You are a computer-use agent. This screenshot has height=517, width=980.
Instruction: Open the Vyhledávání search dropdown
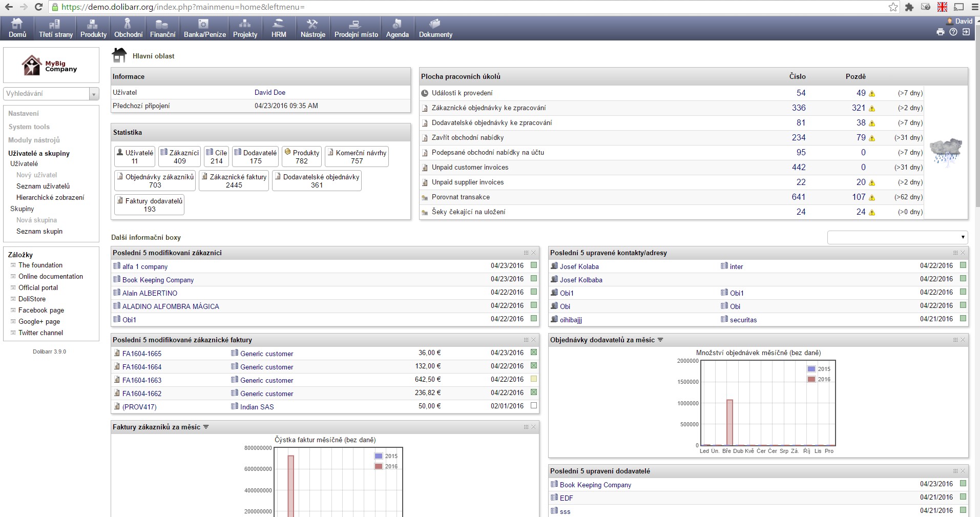click(x=94, y=94)
